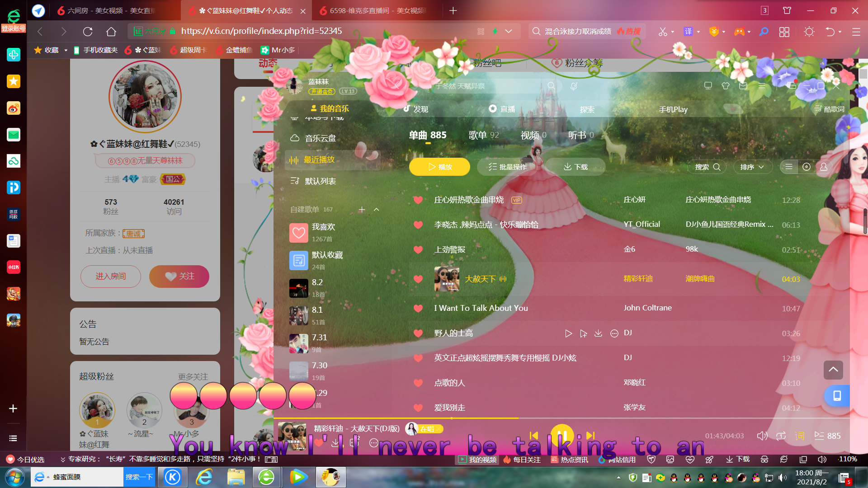Image resolution: width=868 pixels, height=488 pixels.
Task: Open the browser scissors screenshot tool
Action: pyautogui.click(x=663, y=32)
